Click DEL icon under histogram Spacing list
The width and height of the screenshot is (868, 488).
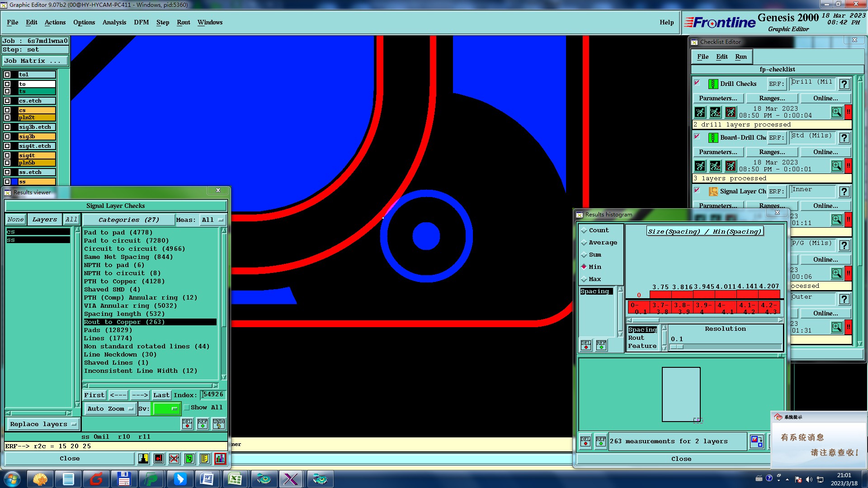tap(586, 345)
